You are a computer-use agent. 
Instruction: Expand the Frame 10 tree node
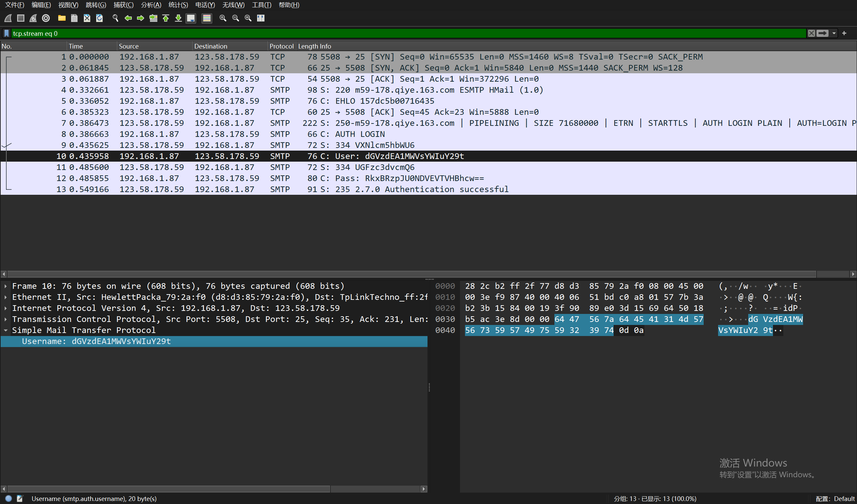pyautogui.click(x=6, y=286)
